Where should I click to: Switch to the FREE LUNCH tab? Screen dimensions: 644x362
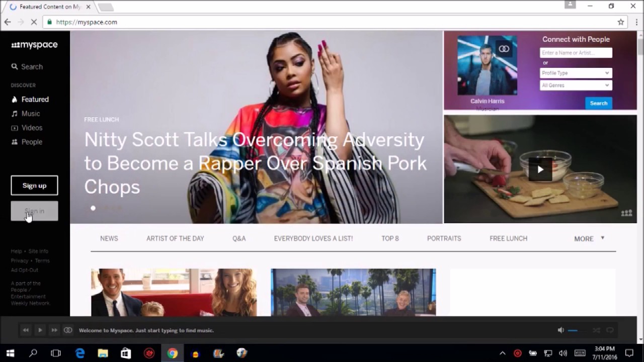click(x=508, y=238)
